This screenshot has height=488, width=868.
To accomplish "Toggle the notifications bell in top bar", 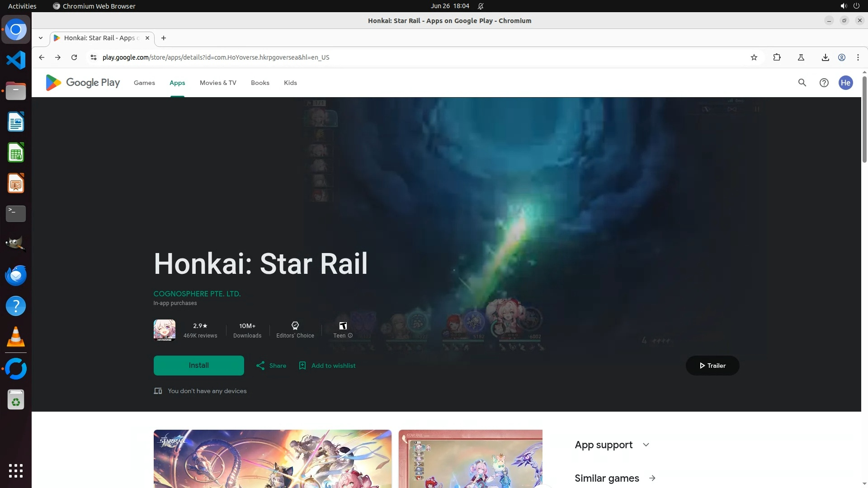I will [x=481, y=6].
